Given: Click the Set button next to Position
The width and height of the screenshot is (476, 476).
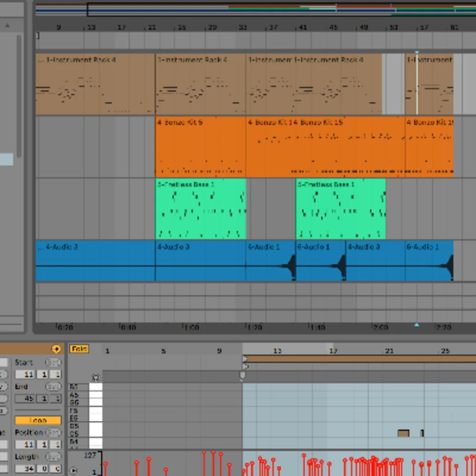Looking at the screenshot, I should tap(53, 432).
